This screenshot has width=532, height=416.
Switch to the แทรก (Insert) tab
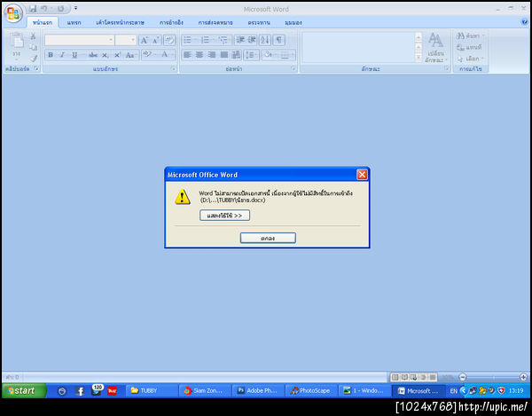point(74,23)
